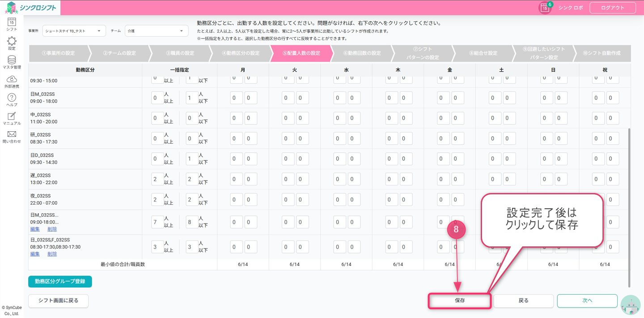Image resolution: width=644 pixels, height=318 pixels.
Task: Go to step ④勤務区分の設定
Action: [240, 53]
